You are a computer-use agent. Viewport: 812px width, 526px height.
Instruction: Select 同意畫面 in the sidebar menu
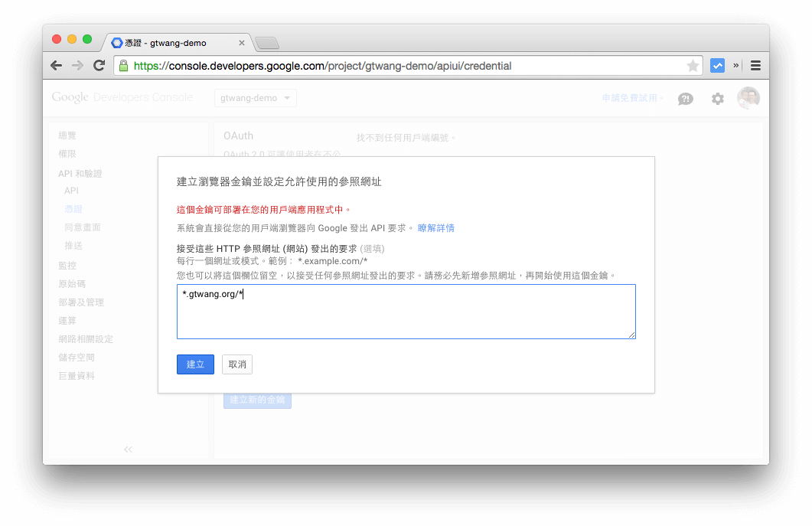82,227
